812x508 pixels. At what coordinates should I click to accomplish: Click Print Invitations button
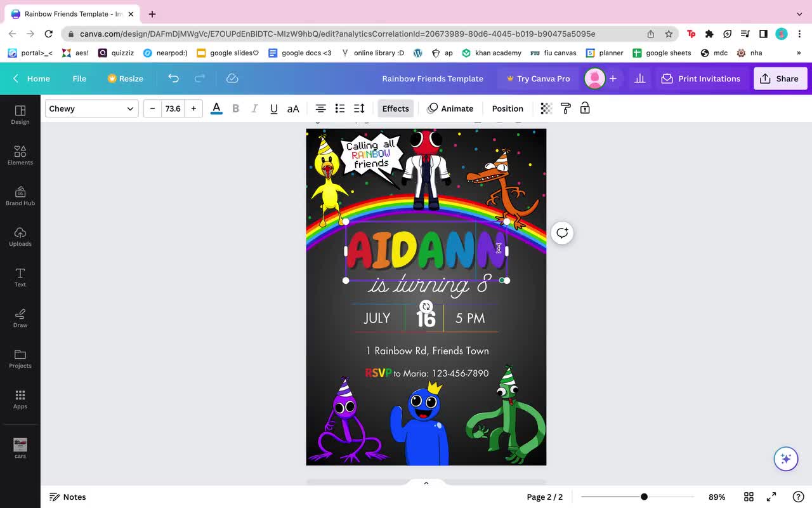[701, 78]
